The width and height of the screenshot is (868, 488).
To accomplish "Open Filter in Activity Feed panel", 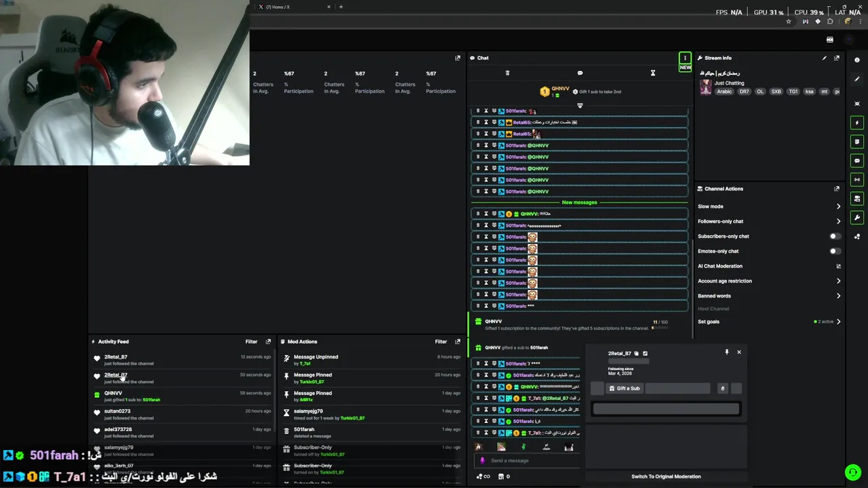I will click(x=252, y=342).
